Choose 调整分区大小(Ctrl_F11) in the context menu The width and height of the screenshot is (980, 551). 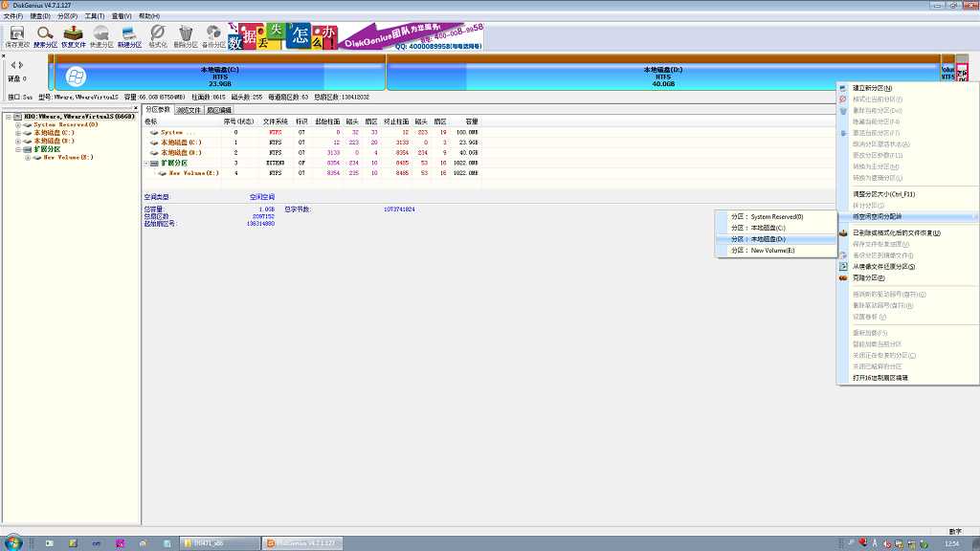coord(907,194)
